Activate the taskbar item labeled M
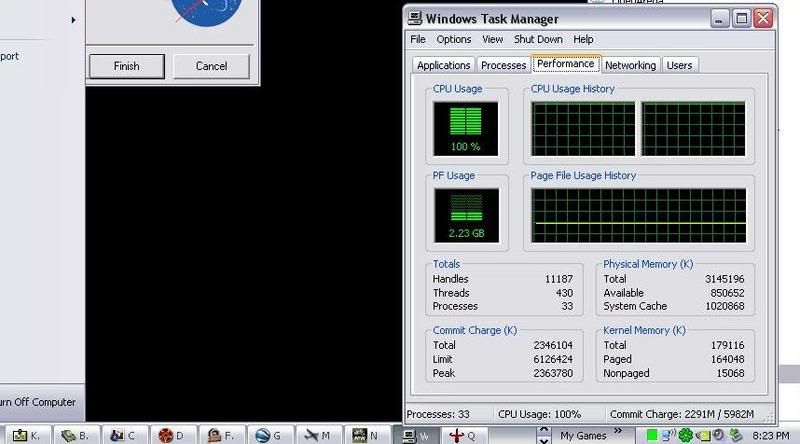This screenshot has height=444, width=800. point(320,435)
